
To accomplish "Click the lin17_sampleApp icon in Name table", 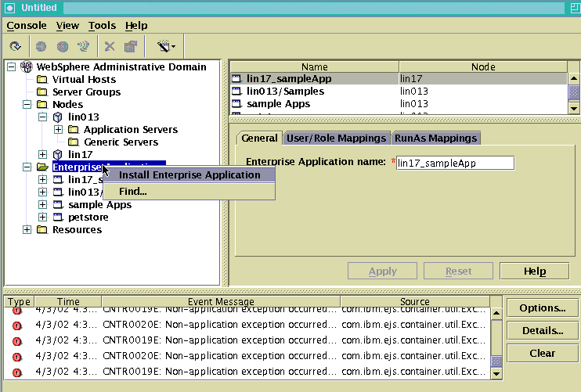I will click(236, 78).
